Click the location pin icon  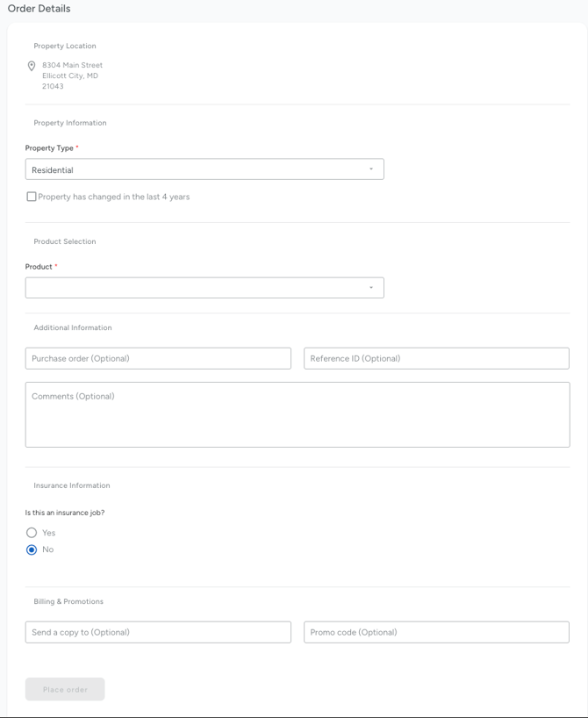click(32, 66)
